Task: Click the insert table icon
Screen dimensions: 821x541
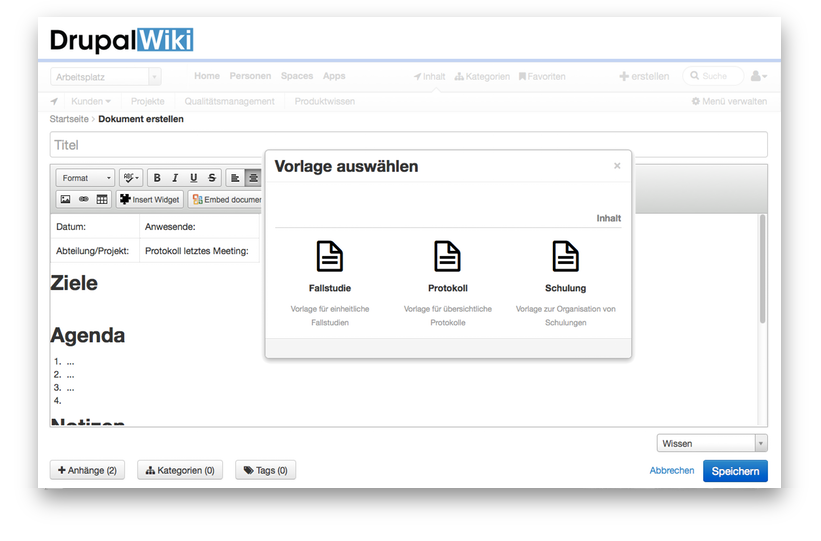Action: [102, 199]
